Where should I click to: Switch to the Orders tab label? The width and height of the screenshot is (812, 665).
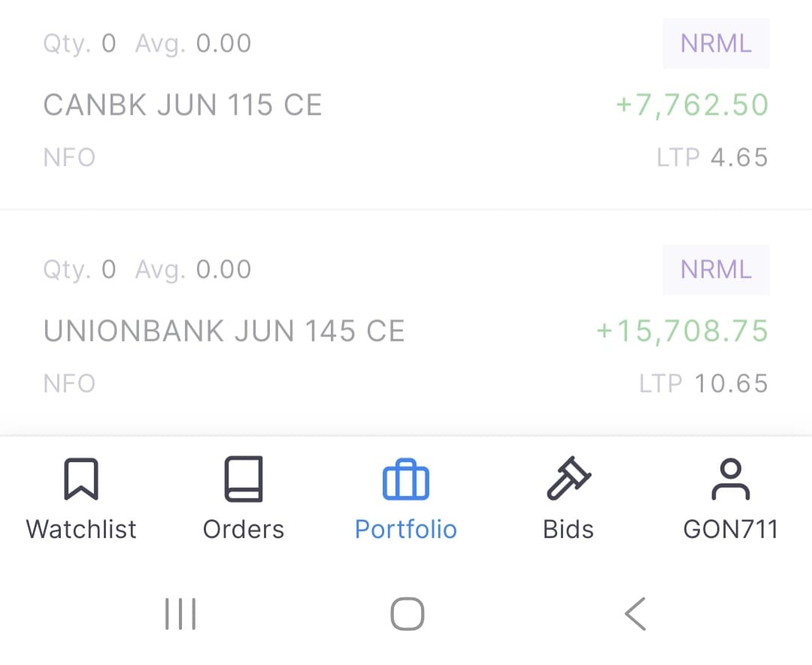[244, 530]
